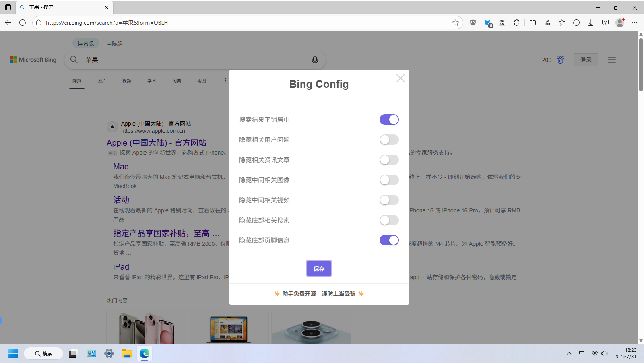Switch to the 图片 search tab

[101, 81]
